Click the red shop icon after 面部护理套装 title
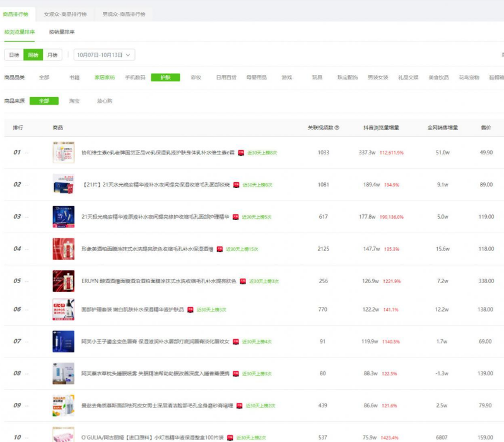Viewport: 504px width, 442px height. pyautogui.click(x=190, y=310)
